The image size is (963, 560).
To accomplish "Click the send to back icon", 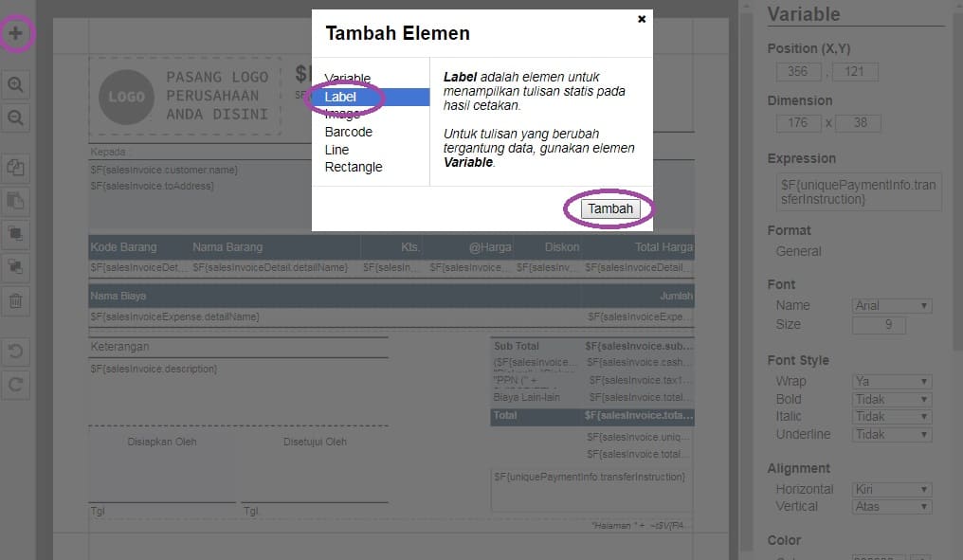I will (x=16, y=268).
